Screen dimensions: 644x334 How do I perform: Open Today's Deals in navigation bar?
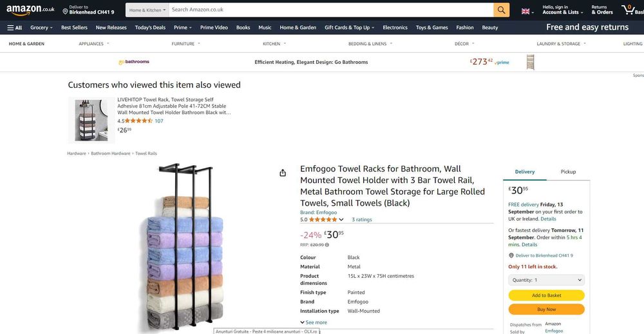(150, 28)
